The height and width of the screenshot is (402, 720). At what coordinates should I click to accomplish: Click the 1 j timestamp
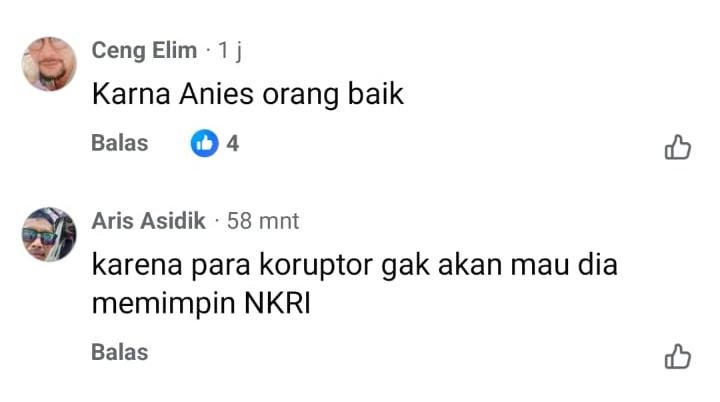[x=230, y=51]
